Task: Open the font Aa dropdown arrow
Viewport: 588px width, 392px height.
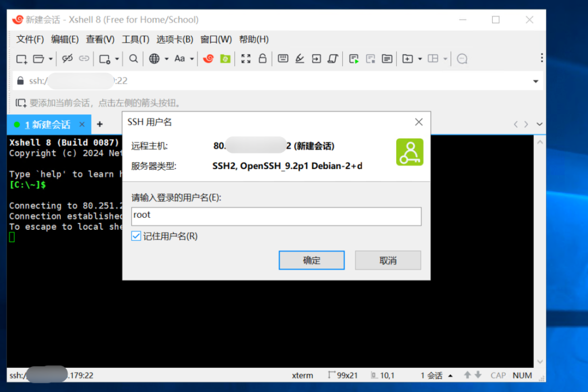Action: 192,59
